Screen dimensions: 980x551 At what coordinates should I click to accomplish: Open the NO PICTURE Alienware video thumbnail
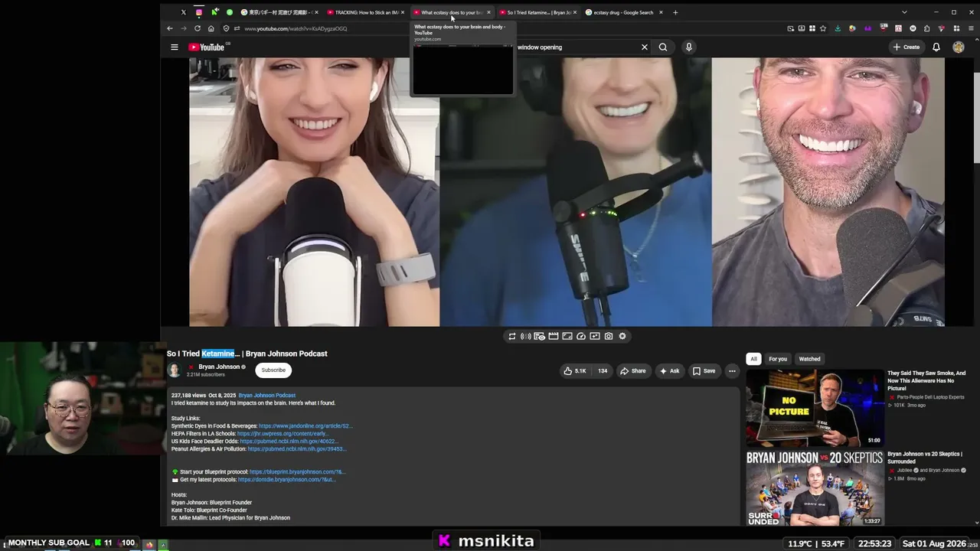[815, 408]
